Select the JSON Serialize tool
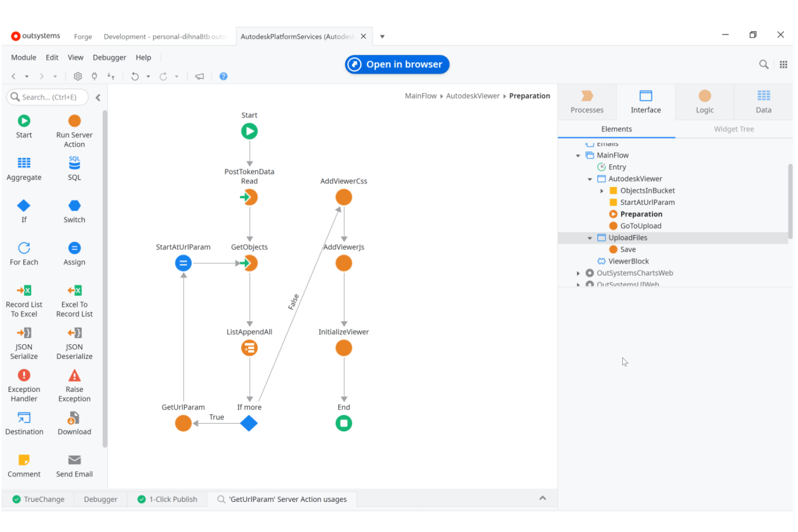Screen dimensions: 798x532 [x=24, y=343]
